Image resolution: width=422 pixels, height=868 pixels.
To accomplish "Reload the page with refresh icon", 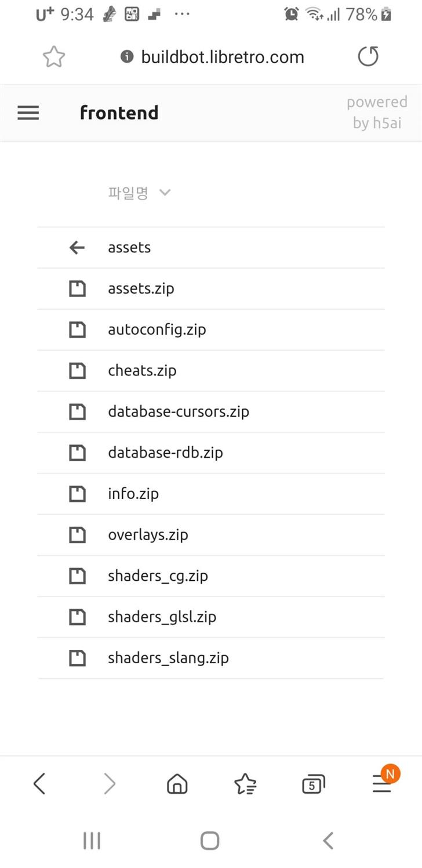I will click(368, 57).
